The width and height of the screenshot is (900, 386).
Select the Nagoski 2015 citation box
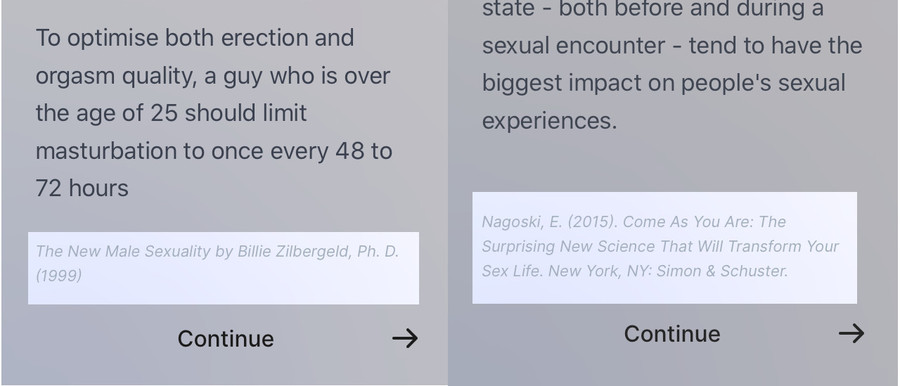pyautogui.click(x=665, y=248)
